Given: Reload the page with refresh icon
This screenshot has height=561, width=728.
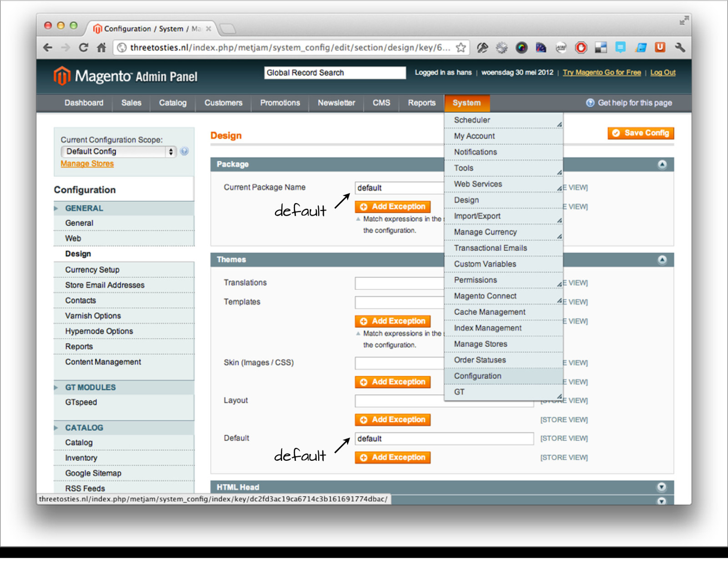Looking at the screenshot, I should 83,47.
